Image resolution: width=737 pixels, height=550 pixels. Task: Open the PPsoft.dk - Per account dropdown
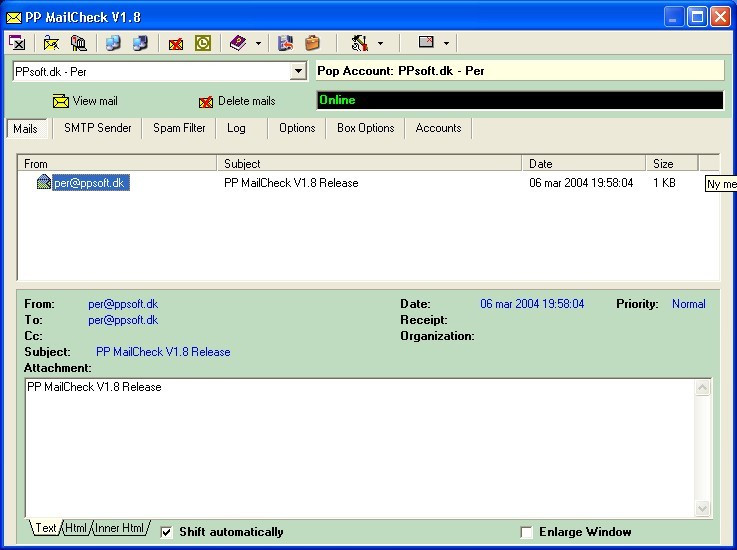click(x=298, y=71)
